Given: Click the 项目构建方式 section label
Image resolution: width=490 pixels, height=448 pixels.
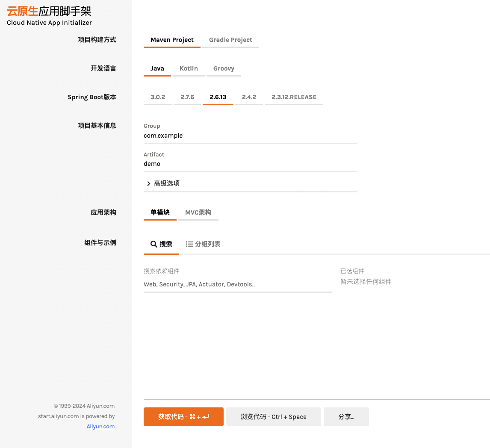Looking at the screenshot, I should click(97, 40).
